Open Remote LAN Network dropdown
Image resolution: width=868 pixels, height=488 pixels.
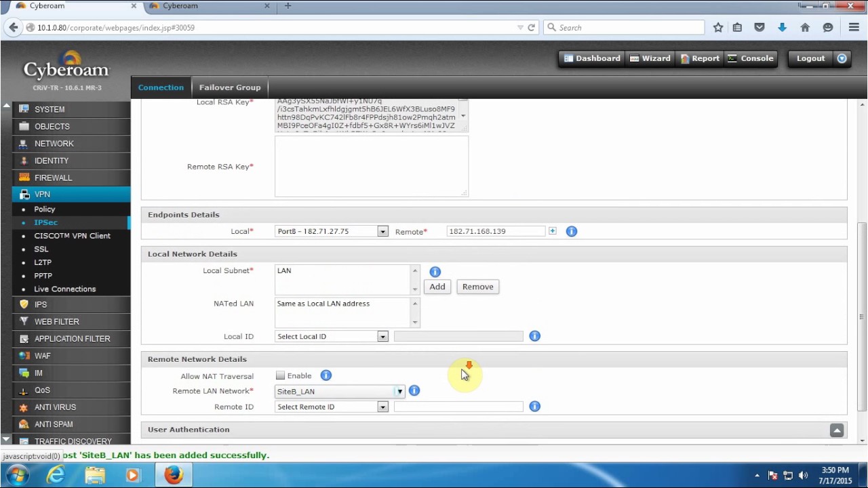click(340, 391)
